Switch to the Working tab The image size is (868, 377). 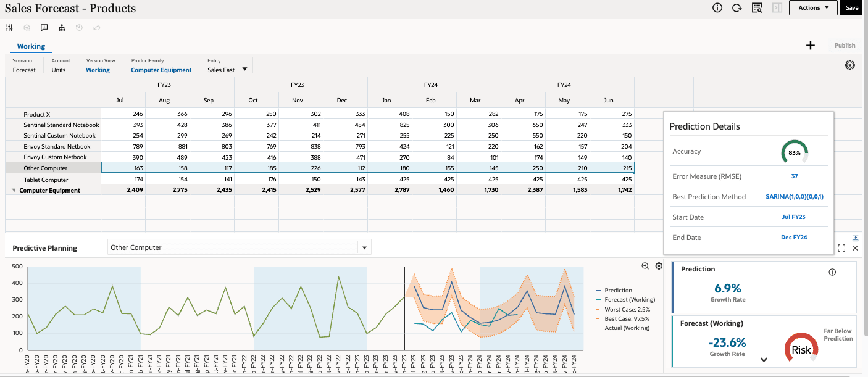pyautogui.click(x=31, y=46)
